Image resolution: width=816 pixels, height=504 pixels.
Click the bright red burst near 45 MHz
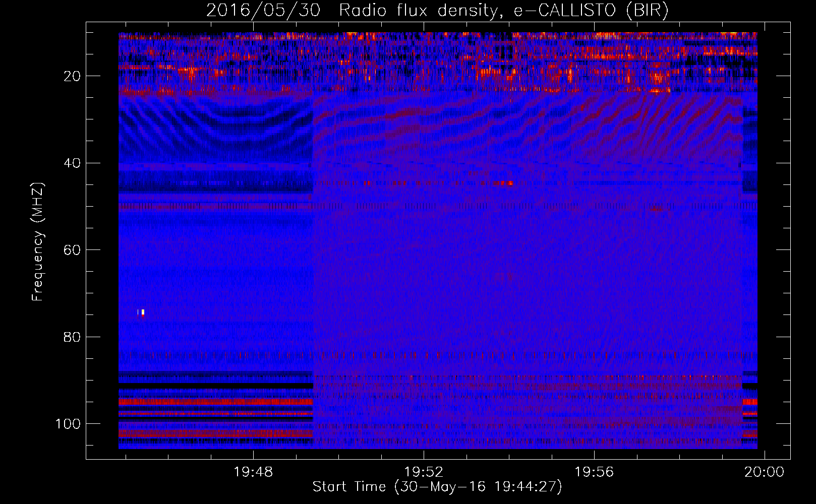pos(504,183)
